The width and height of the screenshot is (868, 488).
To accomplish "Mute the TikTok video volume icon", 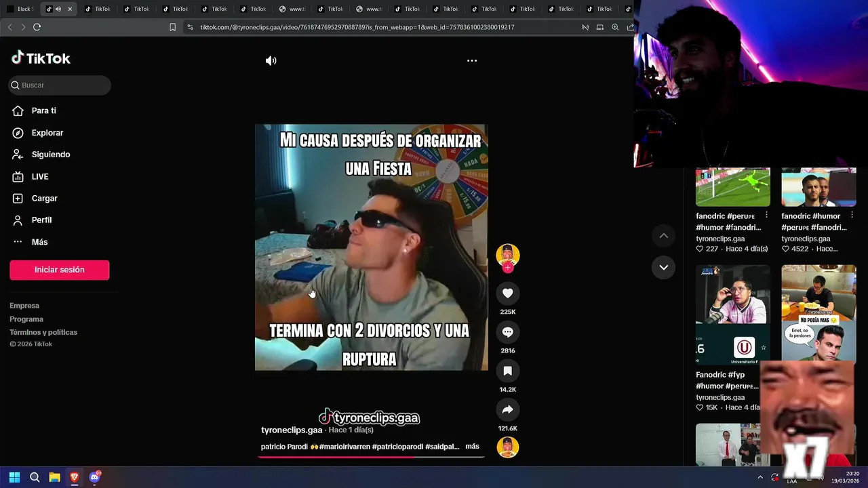I will pyautogui.click(x=271, y=60).
